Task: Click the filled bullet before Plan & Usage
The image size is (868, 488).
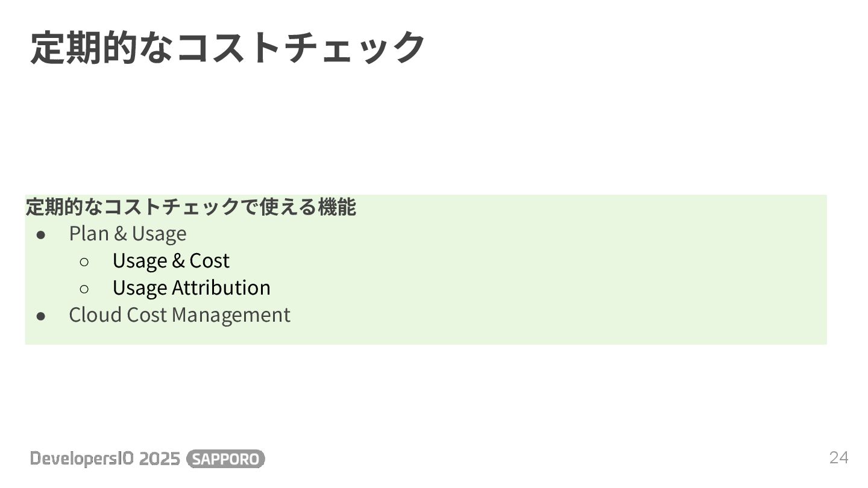Action: pyautogui.click(x=41, y=234)
